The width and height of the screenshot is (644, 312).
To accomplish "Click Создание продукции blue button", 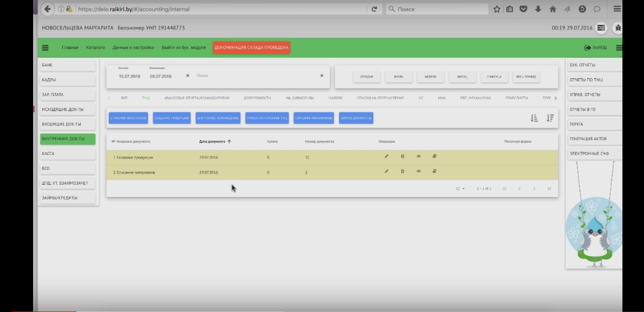I will tap(172, 118).
